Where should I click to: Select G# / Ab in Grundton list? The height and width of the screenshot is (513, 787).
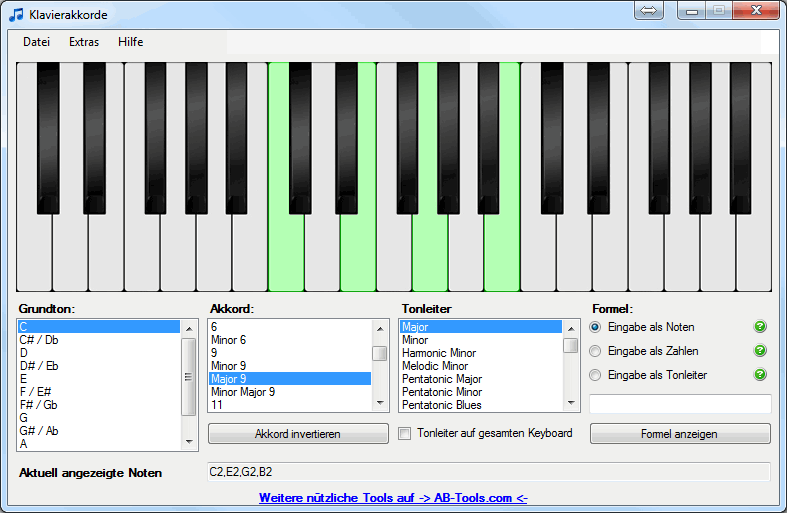click(99, 431)
